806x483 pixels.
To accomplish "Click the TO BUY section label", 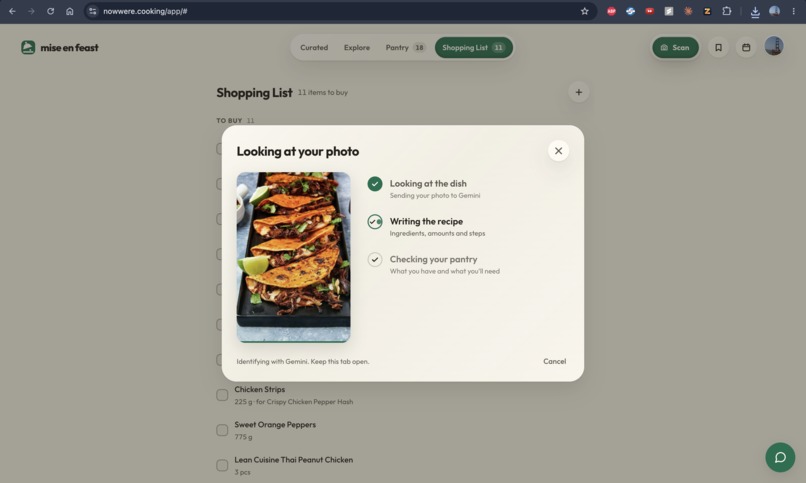I will [229, 120].
